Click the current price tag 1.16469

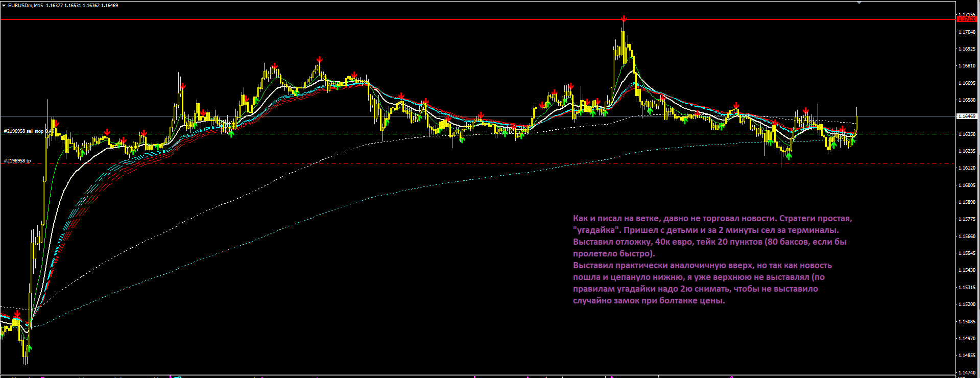coord(966,116)
